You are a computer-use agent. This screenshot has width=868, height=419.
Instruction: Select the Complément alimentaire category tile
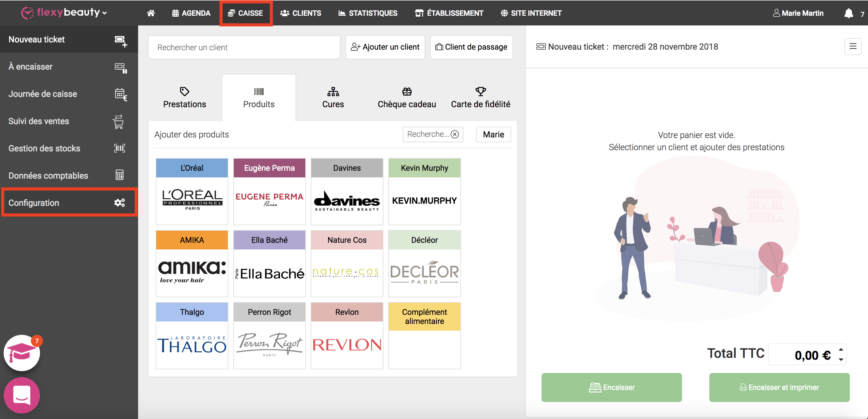[x=424, y=335]
